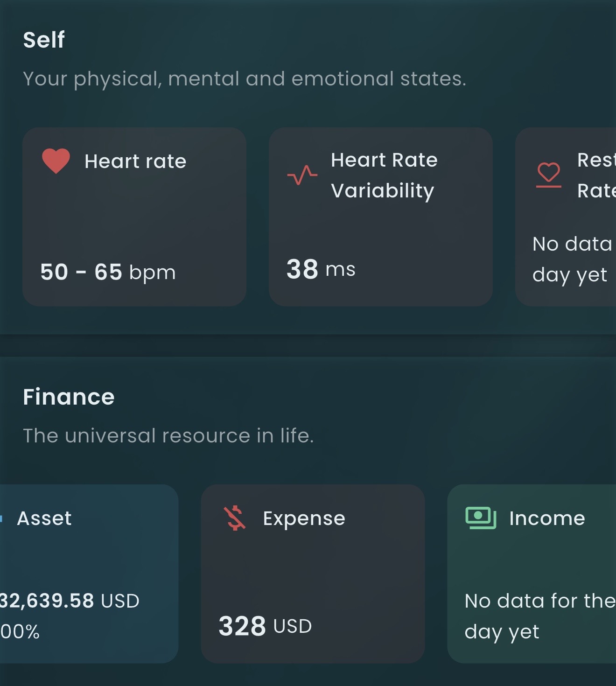Click the green cash Income icon
The width and height of the screenshot is (616, 686).
[481, 518]
